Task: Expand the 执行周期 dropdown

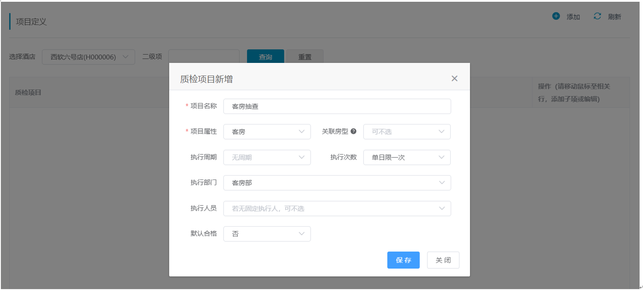Action: pos(266,157)
